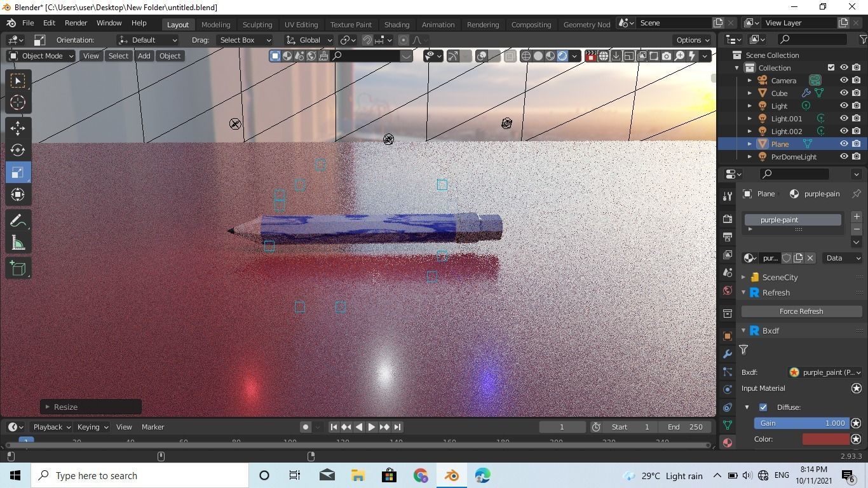Select the Annotate tool
868x488 pixels.
(x=18, y=220)
